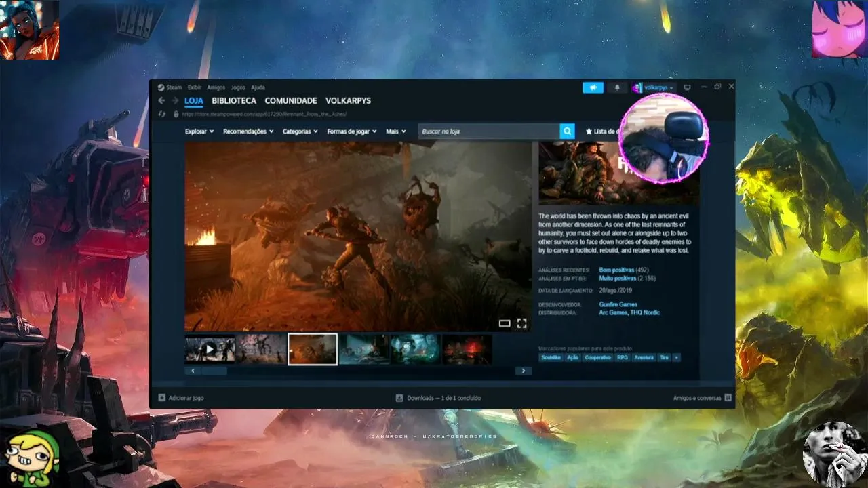Go forward with the right arrow
The image size is (868, 488).
click(x=175, y=100)
